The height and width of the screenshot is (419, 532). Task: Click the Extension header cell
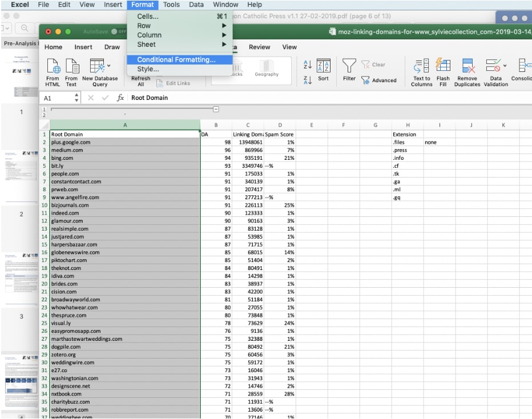point(408,134)
